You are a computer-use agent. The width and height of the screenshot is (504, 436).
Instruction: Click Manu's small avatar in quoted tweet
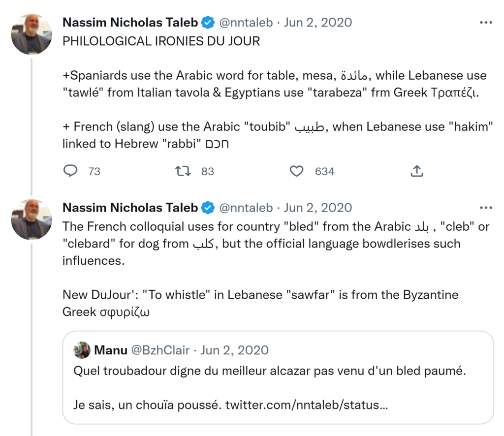tap(82, 350)
